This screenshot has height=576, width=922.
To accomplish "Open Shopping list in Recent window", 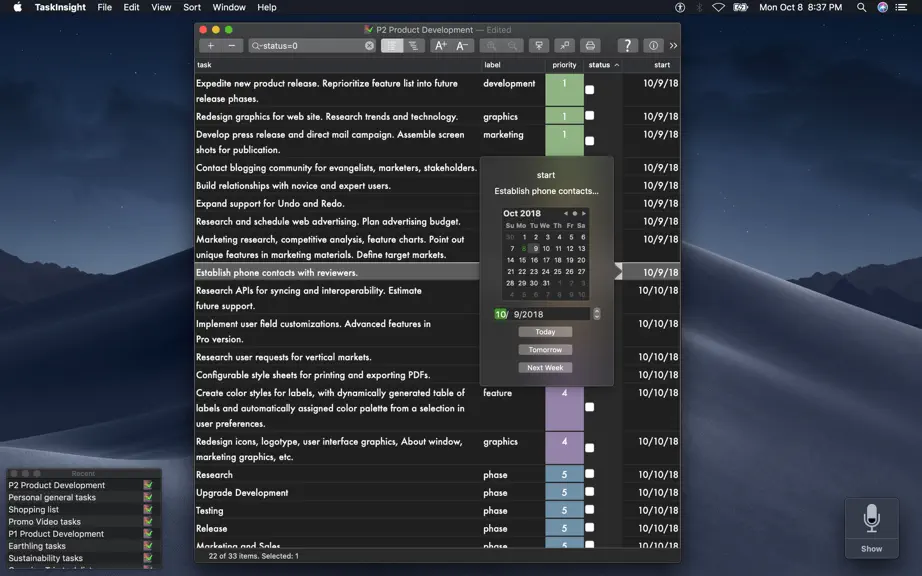I will tap(34, 510).
